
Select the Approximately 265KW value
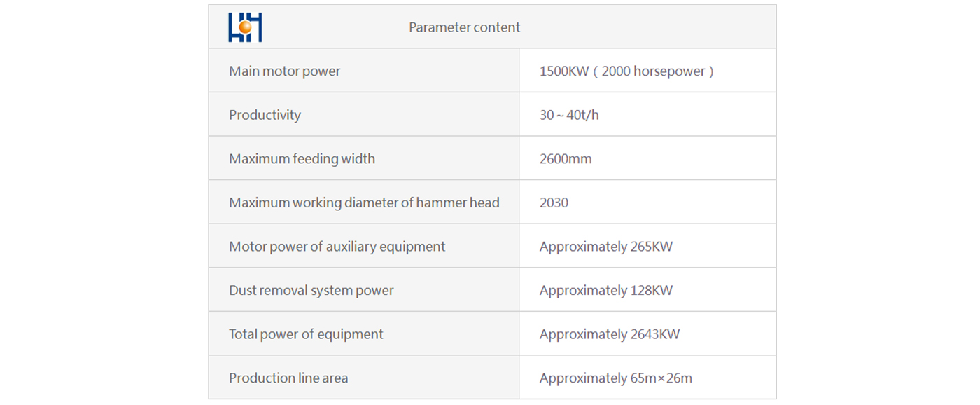coord(605,246)
